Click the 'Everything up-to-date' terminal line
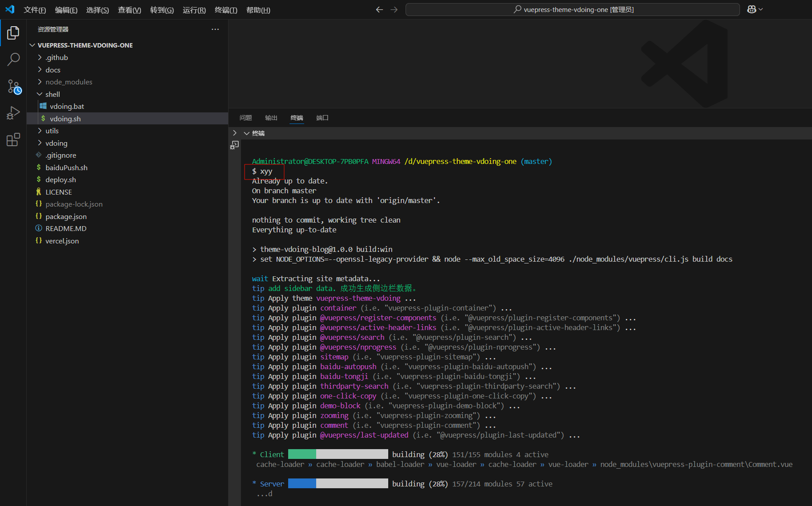812x506 pixels. pos(294,230)
